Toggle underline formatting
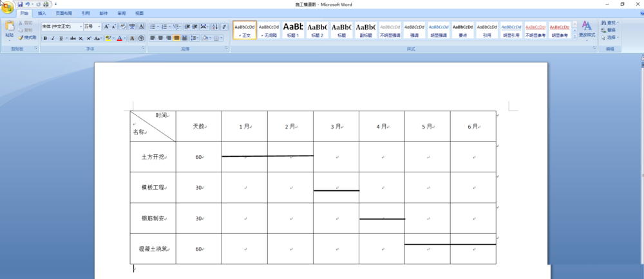The height and width of the screenshot is (279, 644). (x=61, y=39)
